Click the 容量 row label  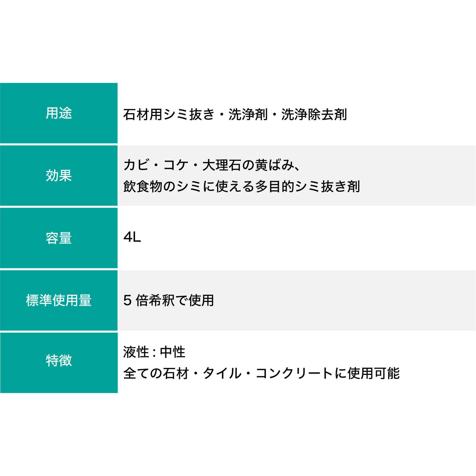click(x=59, y=238)
